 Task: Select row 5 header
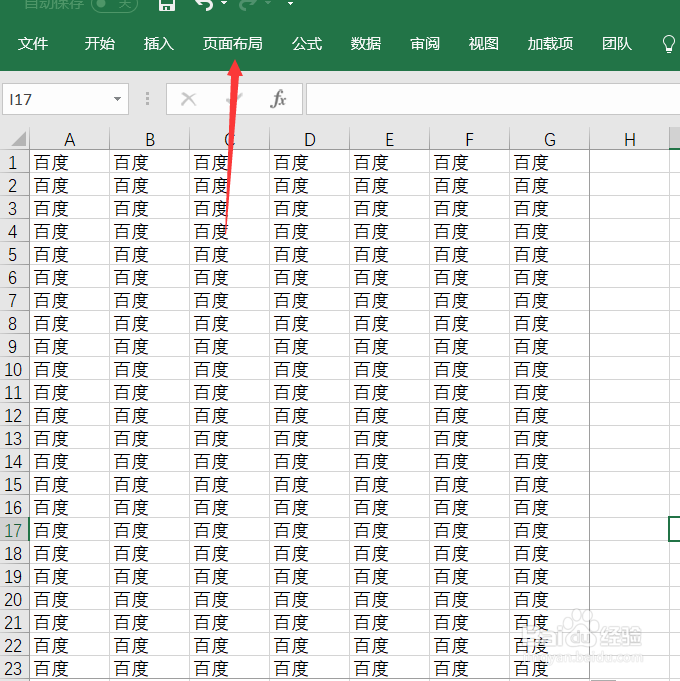coord(14,255)
